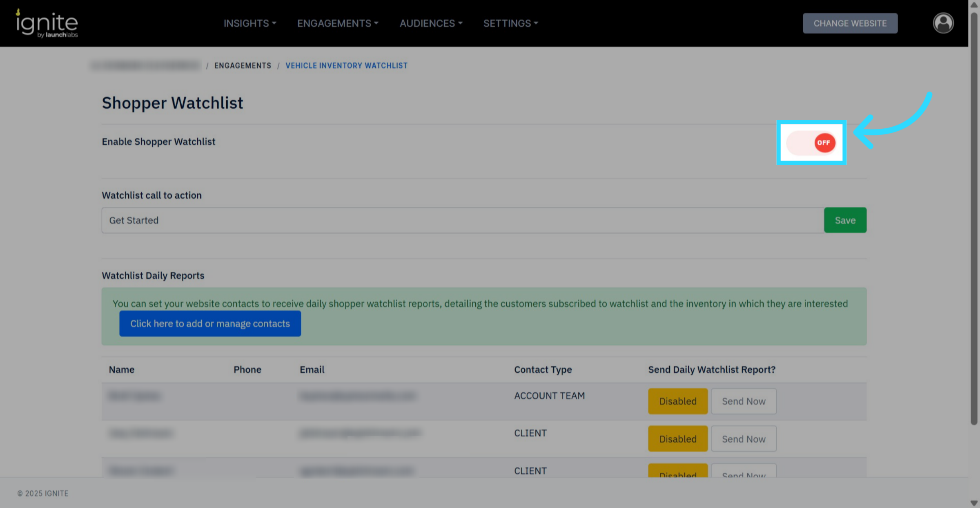Open the user profile avatar icon
980x508 pixels.
(943, 23)
